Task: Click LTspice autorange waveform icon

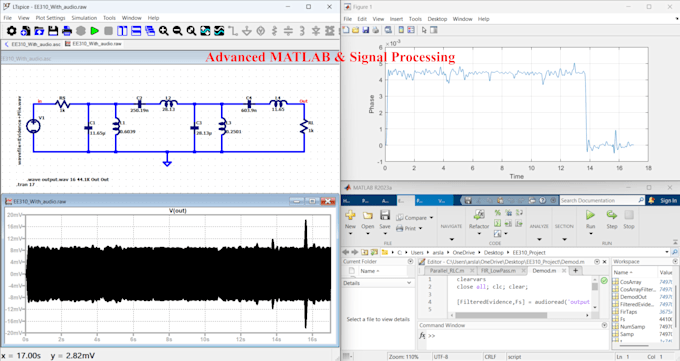Action: pyautogui.click(x=205, y=31)
